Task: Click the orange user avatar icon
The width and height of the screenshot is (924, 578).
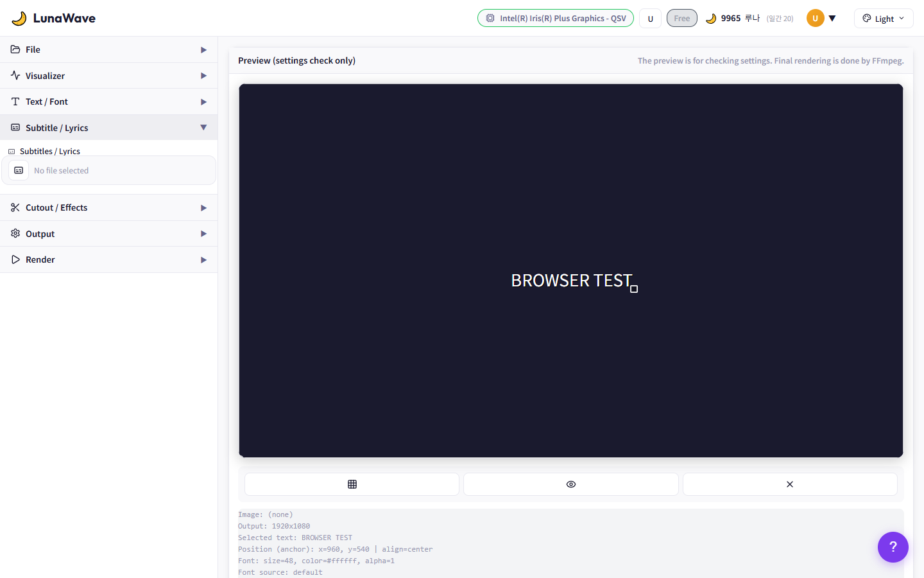Action: (x=815, y=18)
